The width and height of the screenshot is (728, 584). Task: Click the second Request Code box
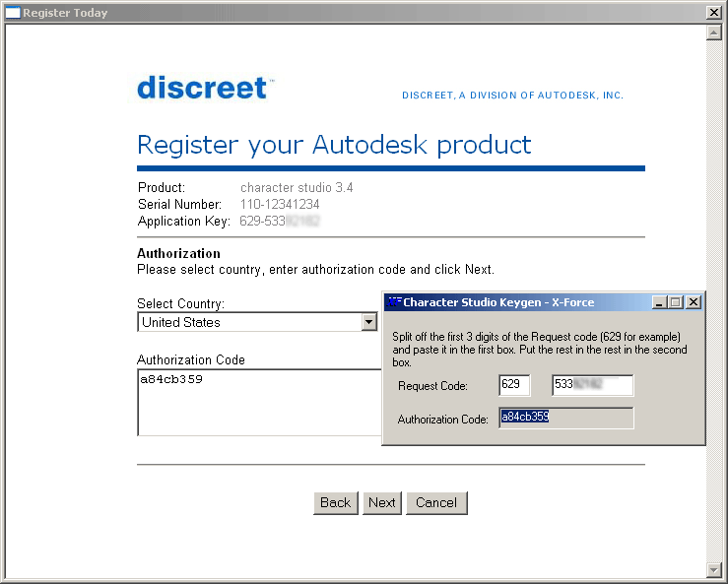(x=592, y=385)
